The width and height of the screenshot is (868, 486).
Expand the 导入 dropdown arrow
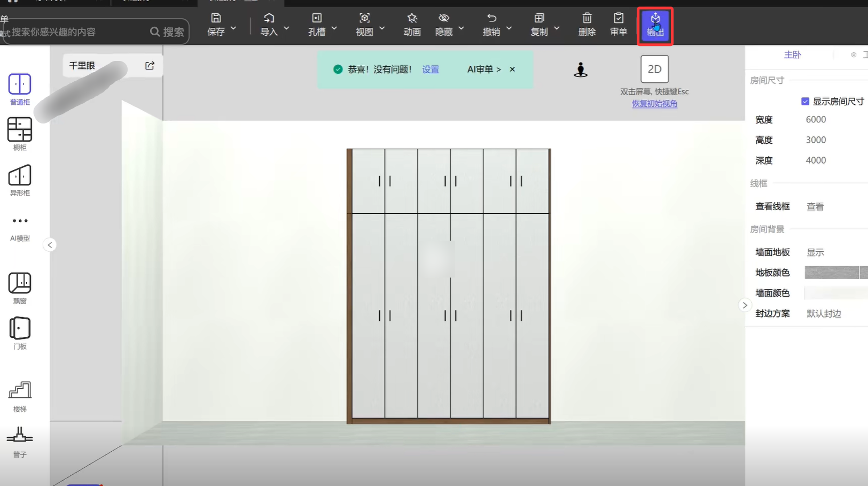pyautogui.click(x=286, y=28)
